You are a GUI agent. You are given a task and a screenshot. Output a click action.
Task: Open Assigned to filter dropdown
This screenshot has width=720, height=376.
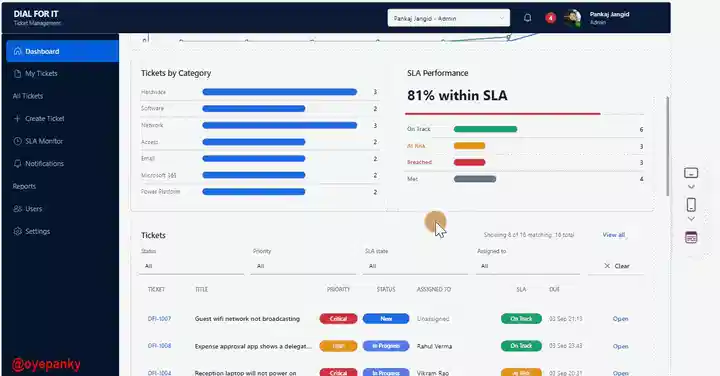[528, 266]
